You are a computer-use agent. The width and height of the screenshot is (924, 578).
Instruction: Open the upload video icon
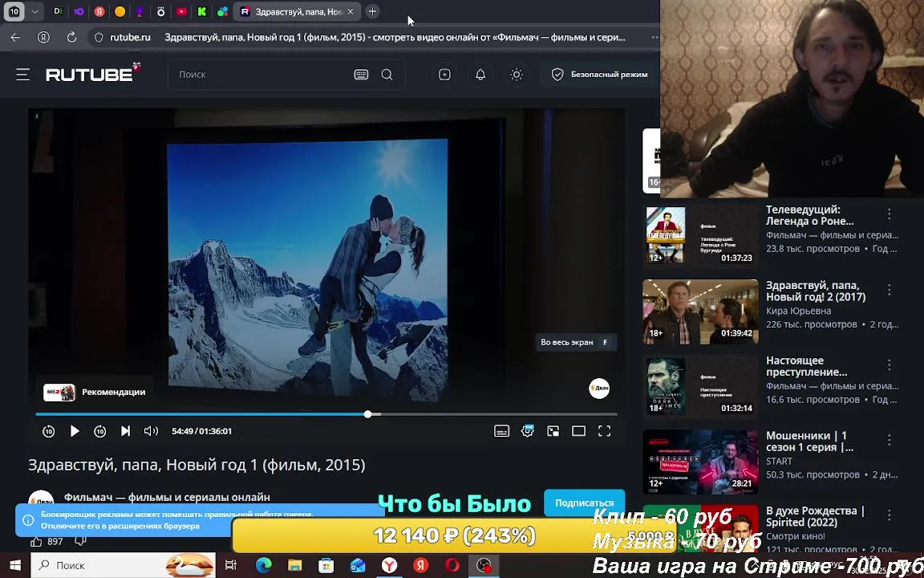445,75
